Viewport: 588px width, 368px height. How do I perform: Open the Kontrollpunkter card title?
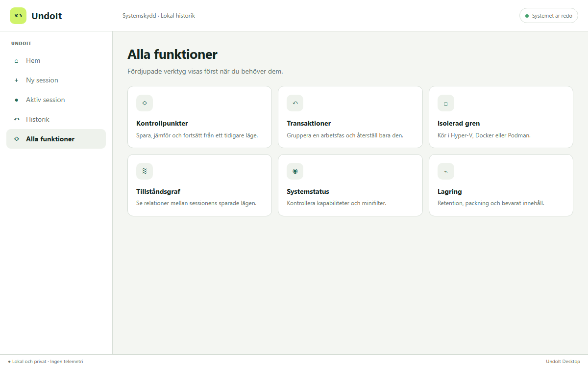click(162, 124)
